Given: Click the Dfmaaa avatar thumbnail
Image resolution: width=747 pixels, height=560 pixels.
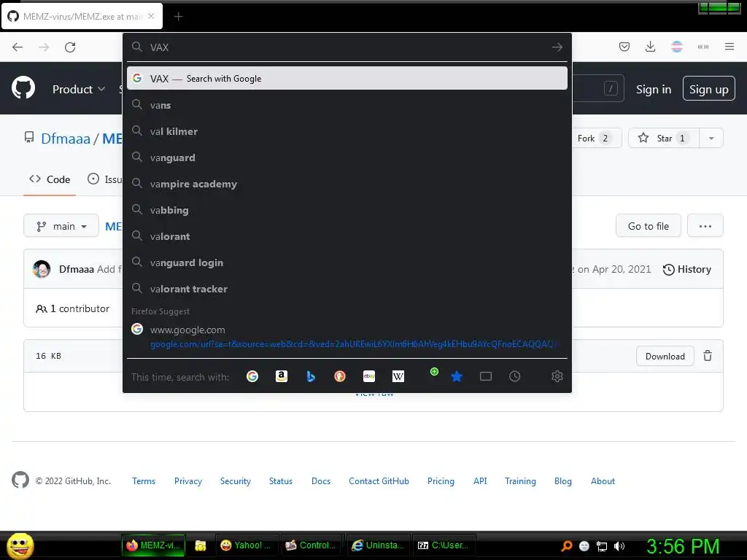Looking at the screenshot, I should [x=42, y=269].
